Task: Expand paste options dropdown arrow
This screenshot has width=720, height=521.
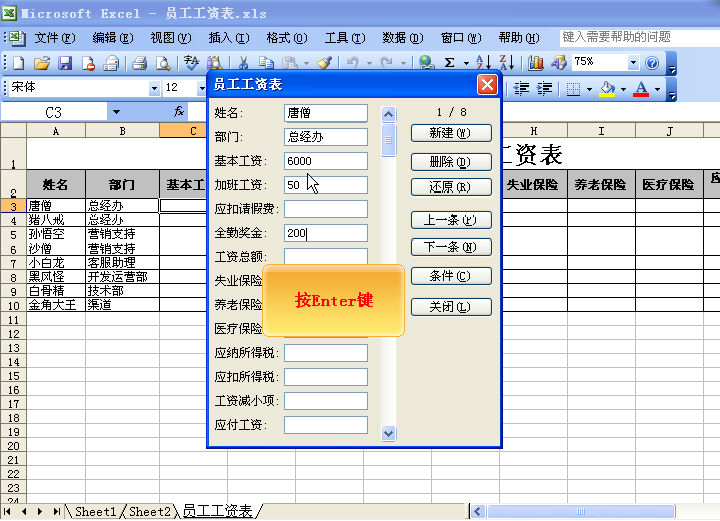Action: (x=306, y=63)
